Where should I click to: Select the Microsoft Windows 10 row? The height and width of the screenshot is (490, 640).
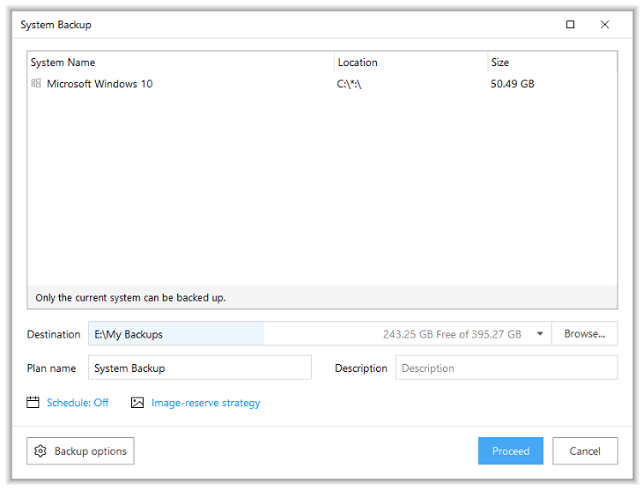[322, 84]
